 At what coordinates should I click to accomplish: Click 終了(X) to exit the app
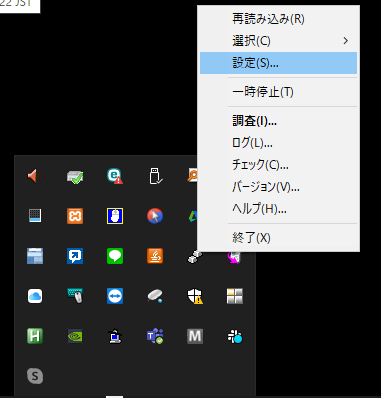click(278, 238)
